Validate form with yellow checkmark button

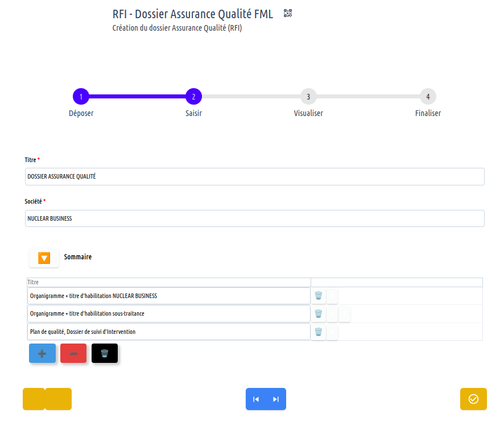473,399
